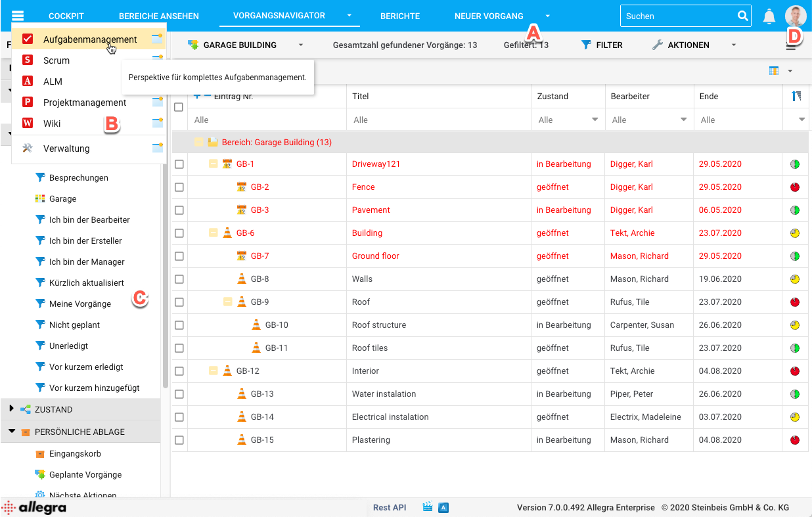Click the Filter funnel button
This screenshot has width=812, height=517.
(x=602, y=45)
